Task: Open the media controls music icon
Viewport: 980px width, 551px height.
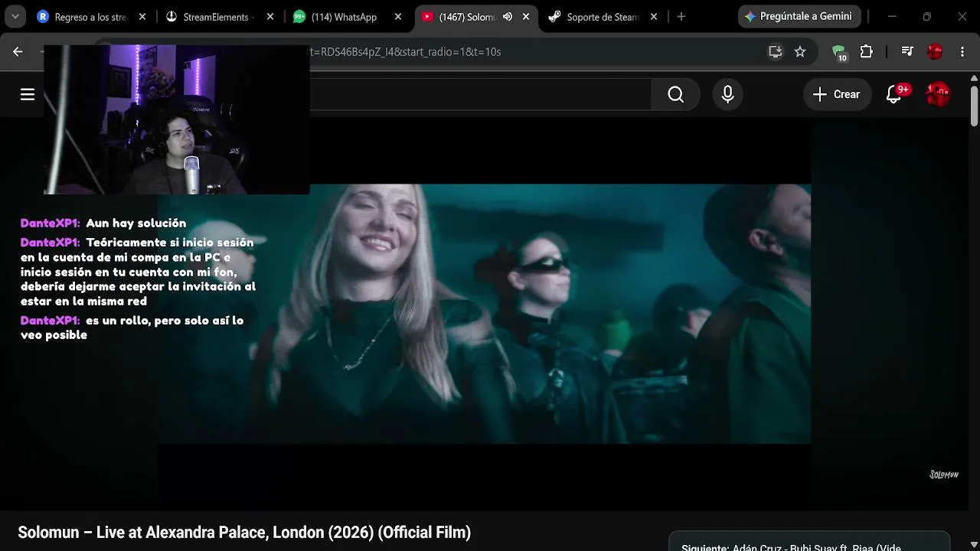Action: pyautogui.click(x=907, y=51)
